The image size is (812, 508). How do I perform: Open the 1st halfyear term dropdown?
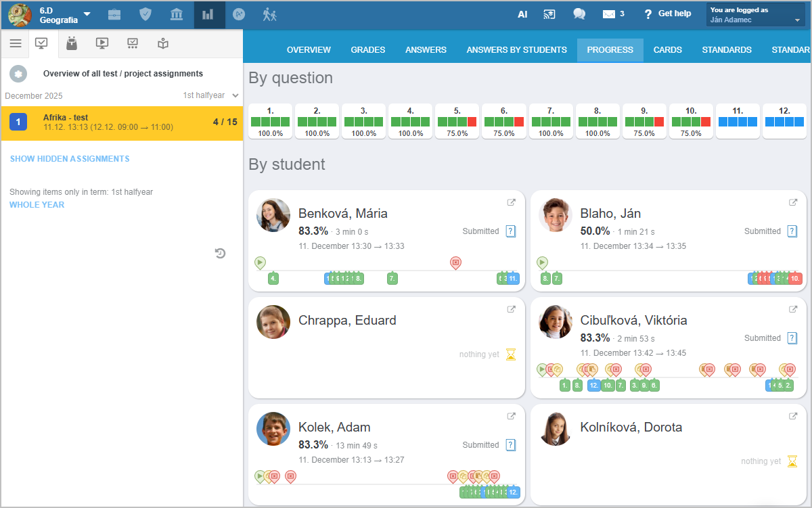[x=210, y=95]
